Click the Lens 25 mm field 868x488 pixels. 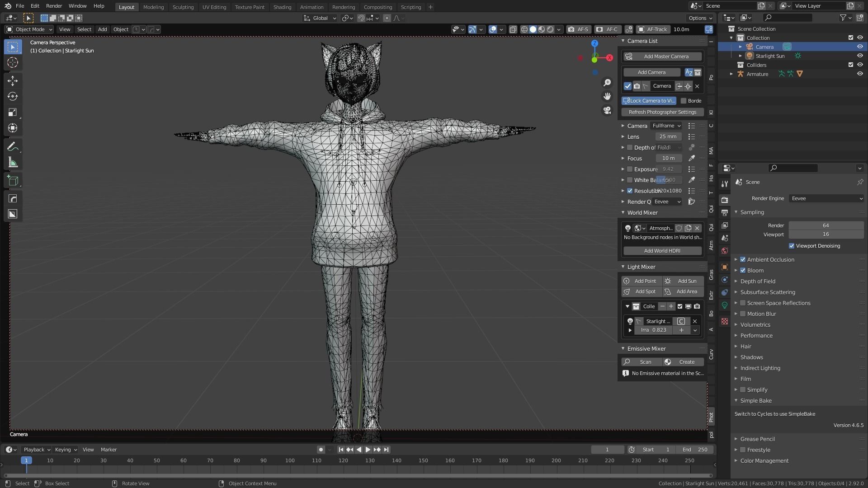tap(668, 136)
